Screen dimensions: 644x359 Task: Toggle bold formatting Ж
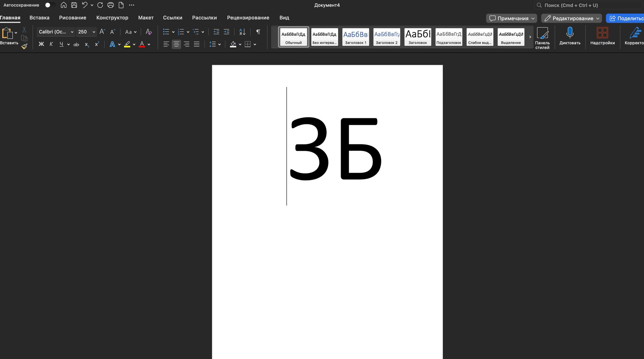pyautogui.click(x=41, y=44)
